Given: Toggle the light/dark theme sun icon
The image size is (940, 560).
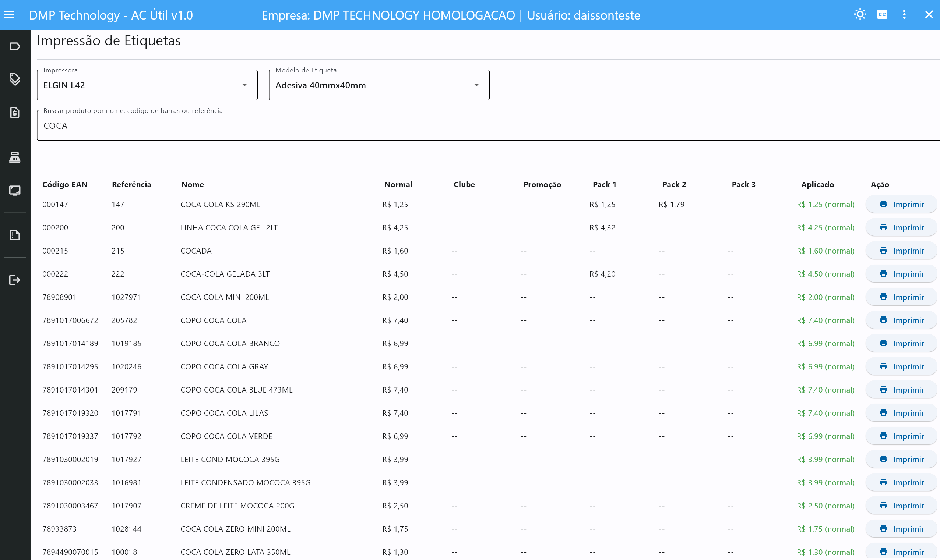Looking at the screenshot, I should (x=860, y=15).
